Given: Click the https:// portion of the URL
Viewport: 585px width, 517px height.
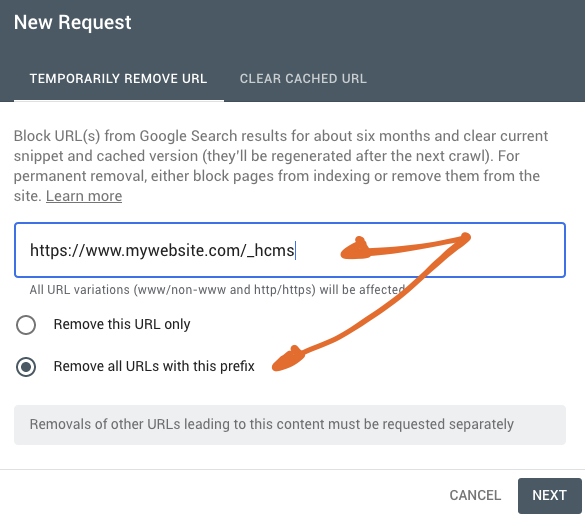Looking at the screenshot, I should 57,250.
